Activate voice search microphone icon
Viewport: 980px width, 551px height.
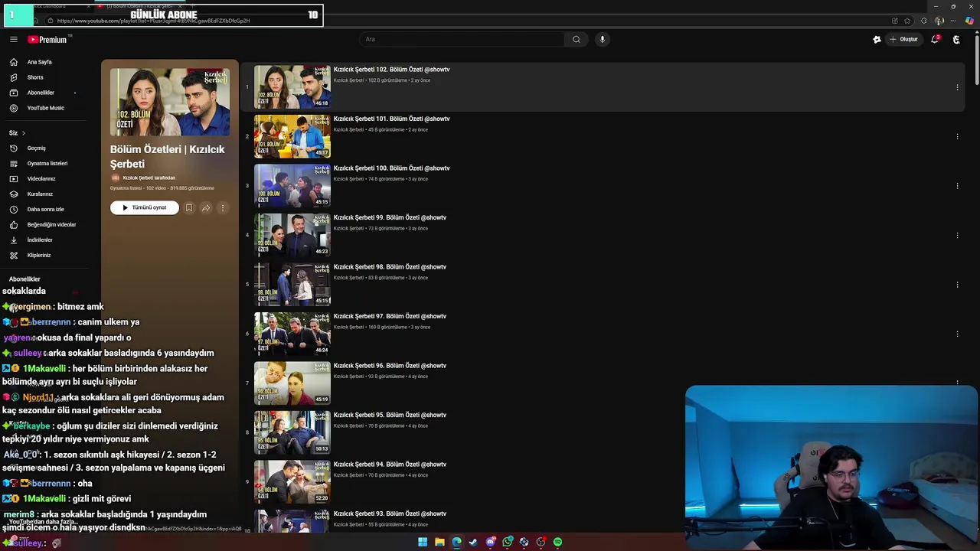pos(603,39)
